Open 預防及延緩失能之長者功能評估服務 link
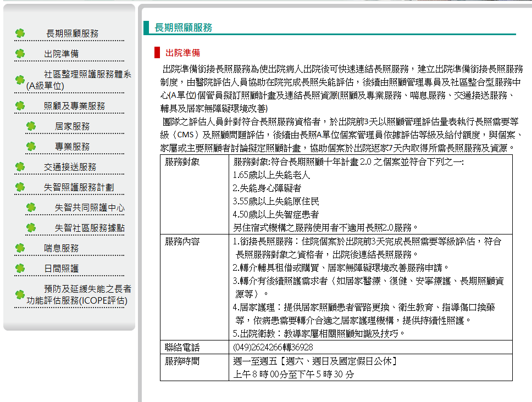The height and width of the screenshot is (402, 532). (x=79, y=294)
